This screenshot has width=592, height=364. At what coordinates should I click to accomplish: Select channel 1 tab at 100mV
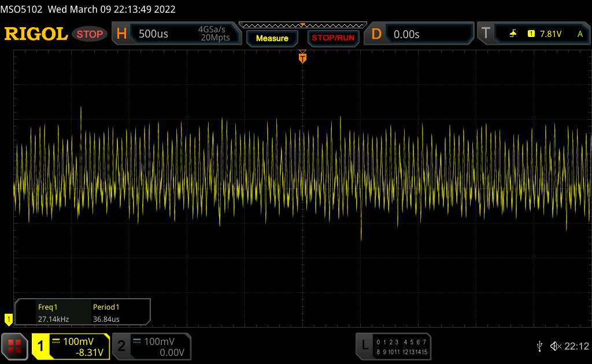(71, 346)
